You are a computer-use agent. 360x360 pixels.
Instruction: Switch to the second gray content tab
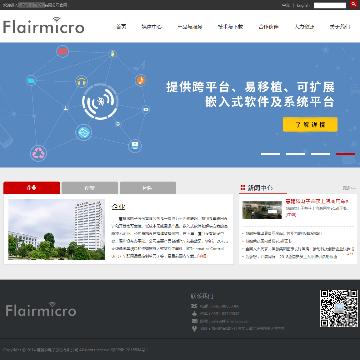[90, 188]
